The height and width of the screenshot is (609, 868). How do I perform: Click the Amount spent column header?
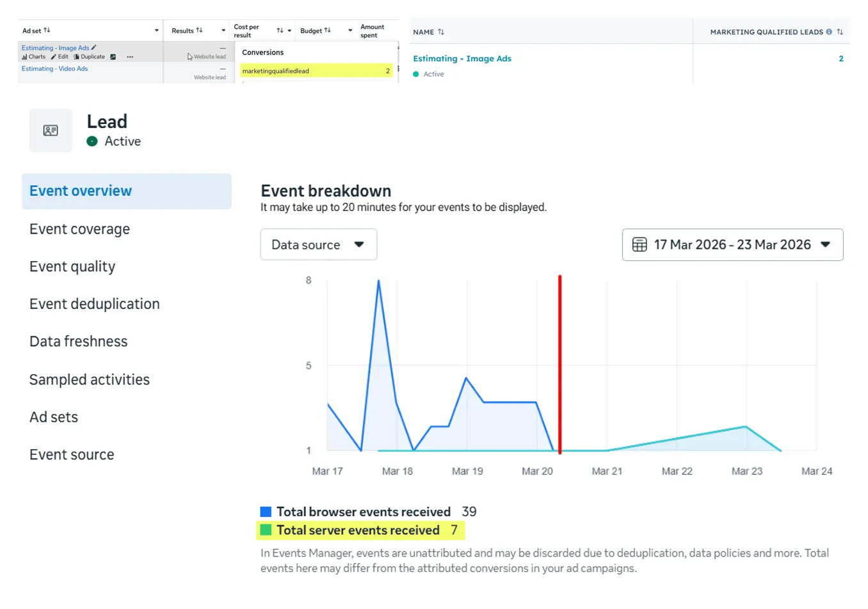[372, 31]
